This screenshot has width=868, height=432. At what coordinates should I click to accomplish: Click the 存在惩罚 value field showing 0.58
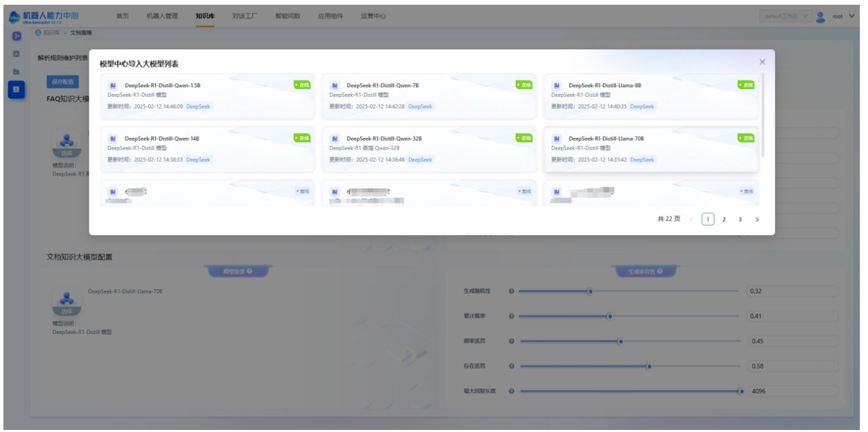coord(793,366)
